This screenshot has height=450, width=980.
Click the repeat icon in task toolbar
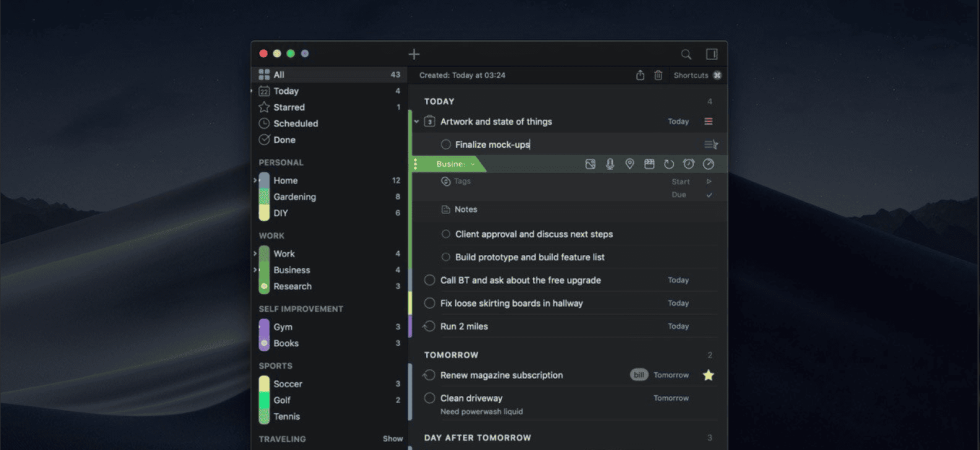pyautogui.click(x=669, y=164)
